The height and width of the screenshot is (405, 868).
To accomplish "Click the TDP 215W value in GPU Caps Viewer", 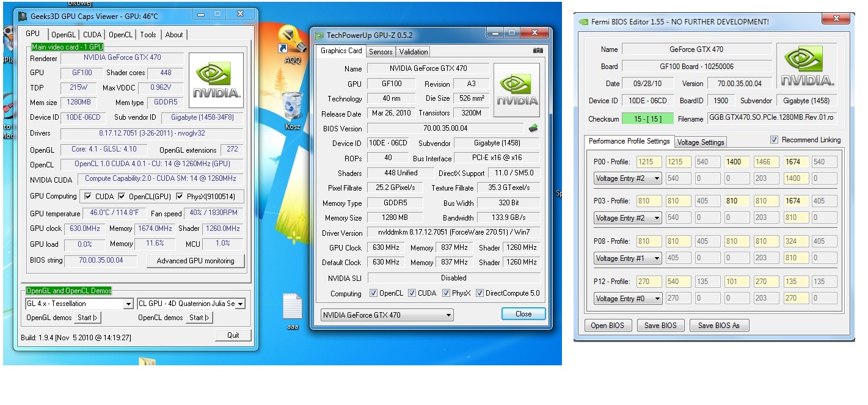I will [x=79, y=87].
